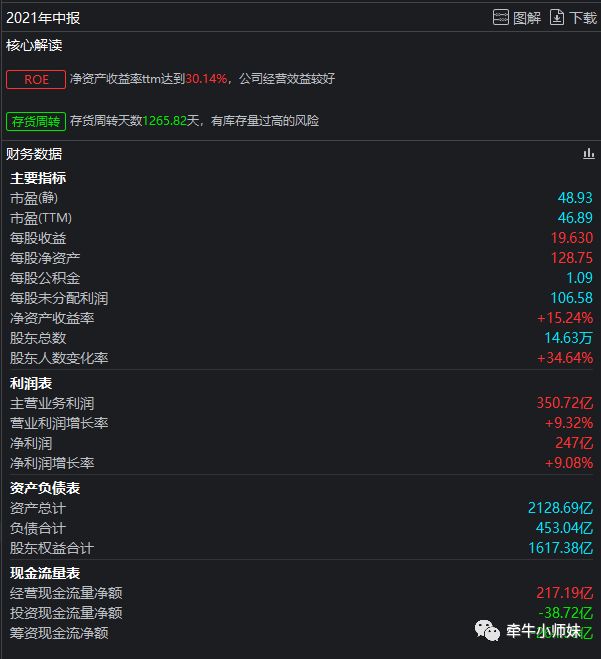Select the 每股公积金 row label
Screen dimensions: 601x659
click(x=45, y=278)
